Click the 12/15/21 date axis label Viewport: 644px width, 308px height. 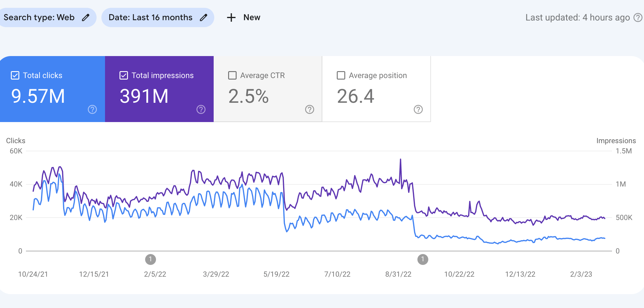tap(94, 274)
